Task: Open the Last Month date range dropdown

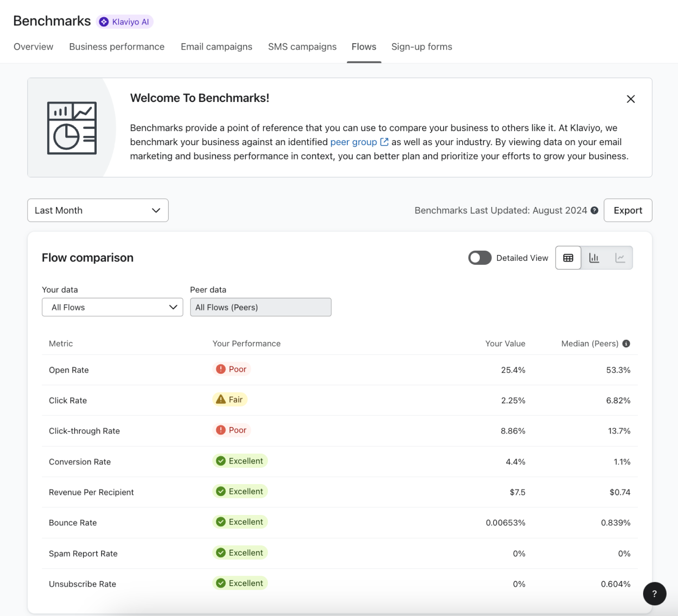Action: pos(98,210)
